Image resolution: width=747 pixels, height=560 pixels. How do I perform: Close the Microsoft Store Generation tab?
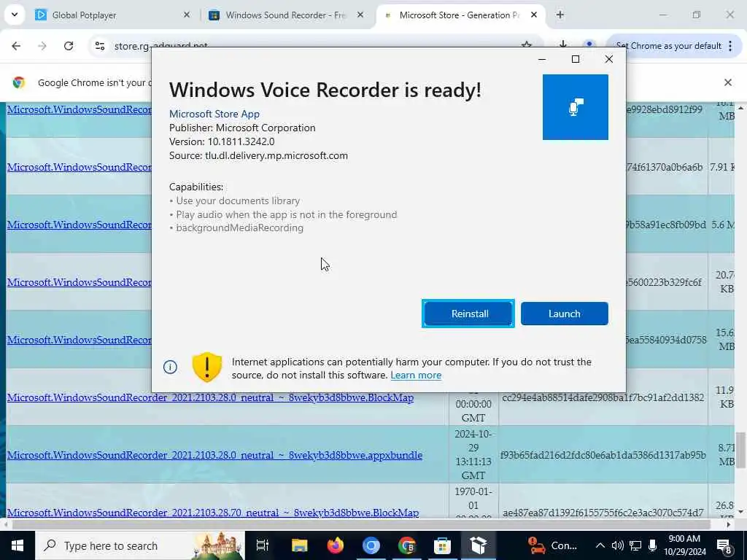click(x=533, y=15)
